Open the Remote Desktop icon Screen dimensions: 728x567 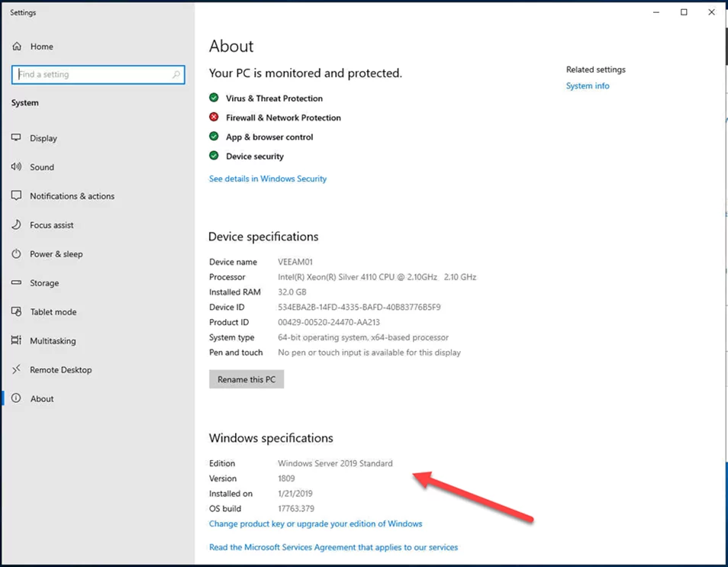17,370
